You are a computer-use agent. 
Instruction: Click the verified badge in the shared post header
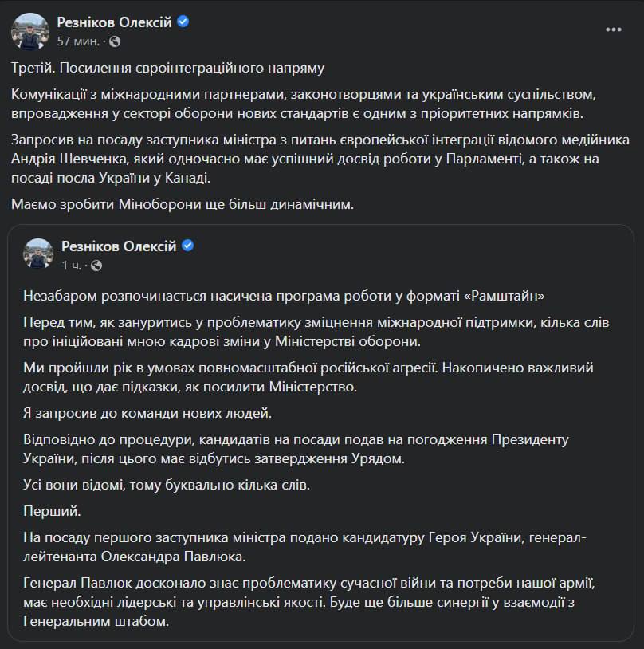(188, 246)
